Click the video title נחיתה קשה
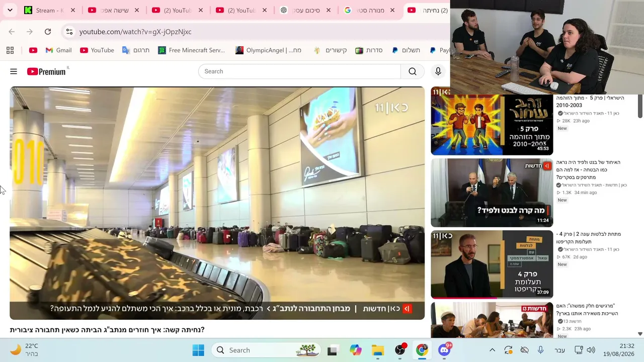The width and height of the screenshot is (644, 362). [107, 330]
